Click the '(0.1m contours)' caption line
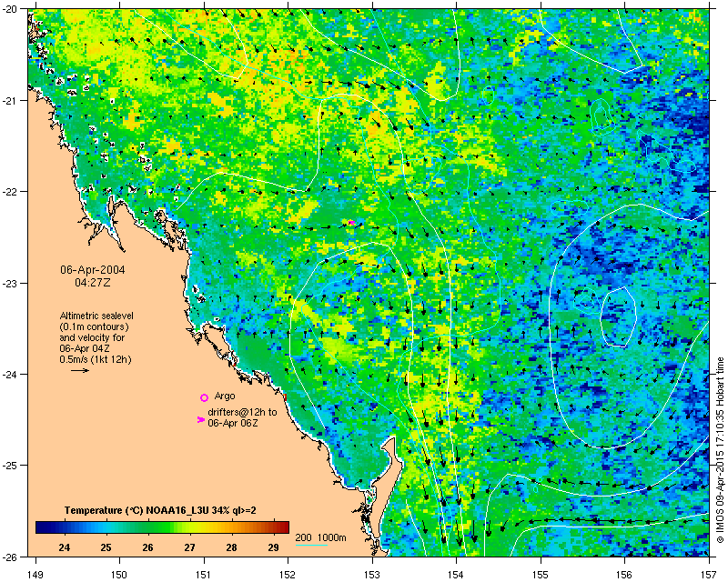The width and height of the screenshot is (728, 582). [95, 326]
